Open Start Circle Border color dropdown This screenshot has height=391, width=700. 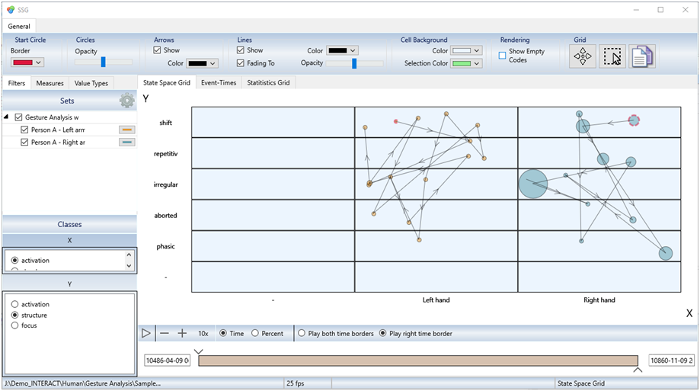point(27,62)
